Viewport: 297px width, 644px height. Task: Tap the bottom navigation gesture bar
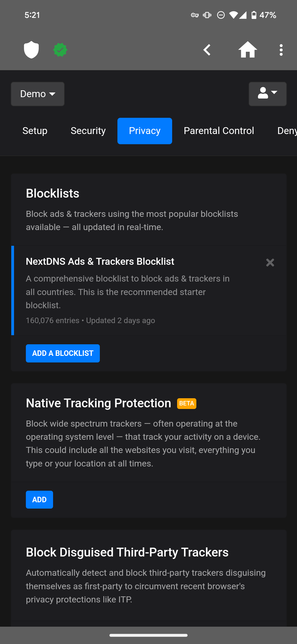tap(148, 635)
